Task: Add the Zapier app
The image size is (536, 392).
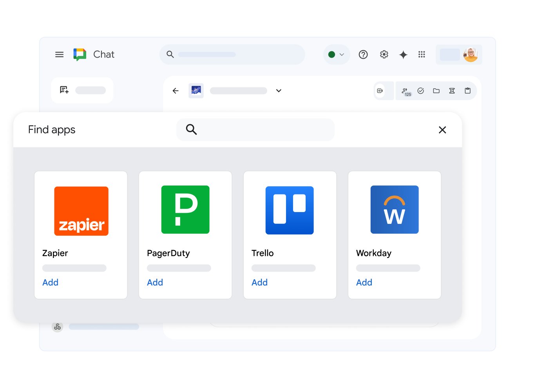Action: (x=50, y=282)
